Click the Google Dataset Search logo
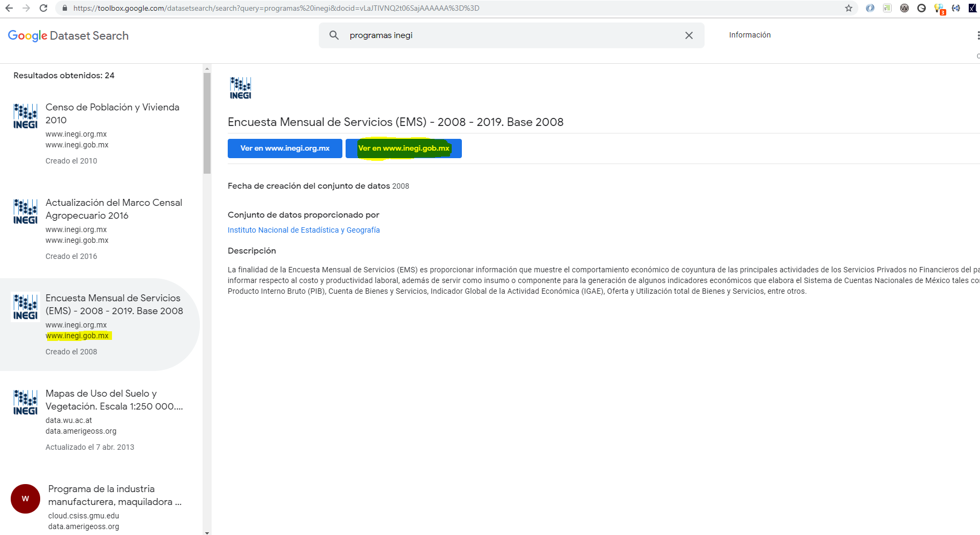The width and height of the screenshot is (980, 535). tap(68, 36)
